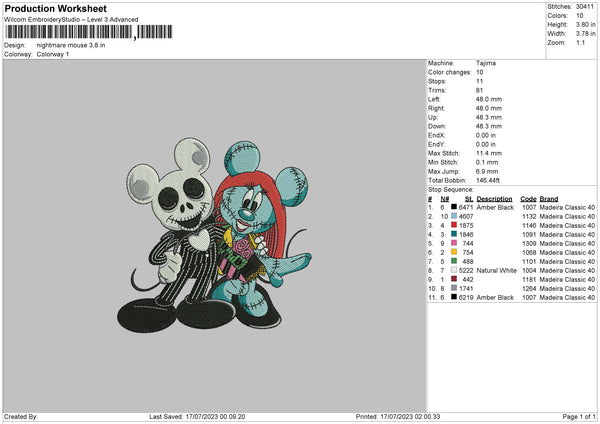
Task: Click the 'EndY:' label
Action: click(437, 144)
